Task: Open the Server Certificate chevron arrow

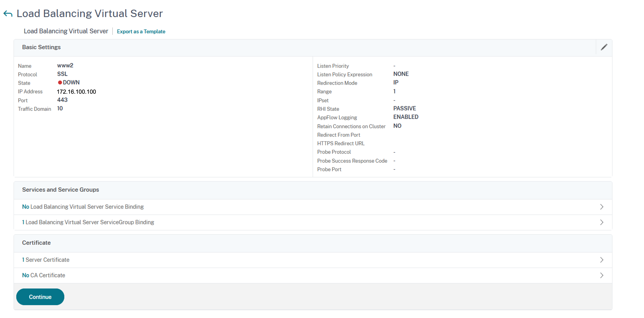Action: [x=602, y=260]
